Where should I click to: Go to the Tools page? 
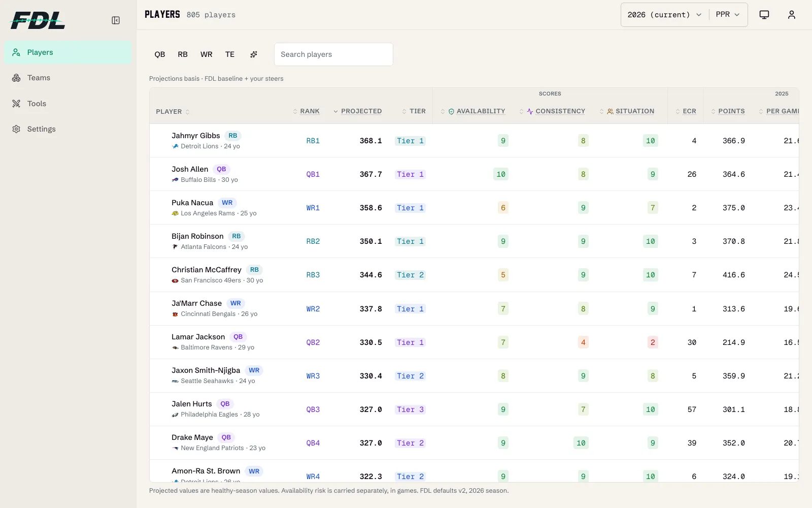pyautogui.click(x=68, y=104)
